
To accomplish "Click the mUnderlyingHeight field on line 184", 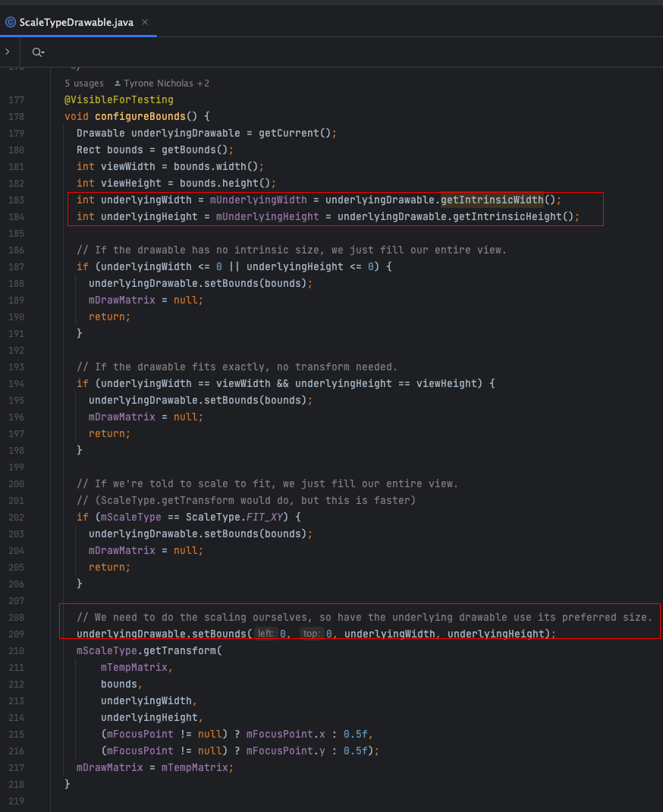I will pos(268,216).
